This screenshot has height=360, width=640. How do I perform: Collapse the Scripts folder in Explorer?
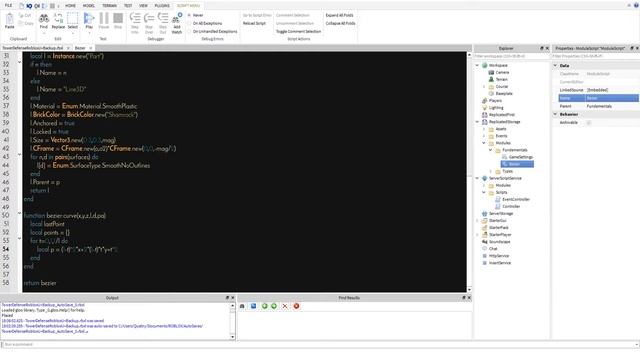[x=484, y=192]
